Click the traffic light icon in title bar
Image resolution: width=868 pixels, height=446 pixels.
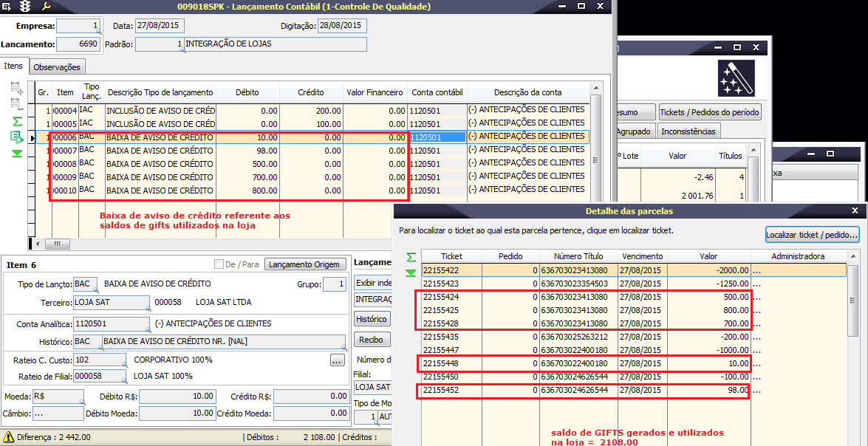click(25, 7)
